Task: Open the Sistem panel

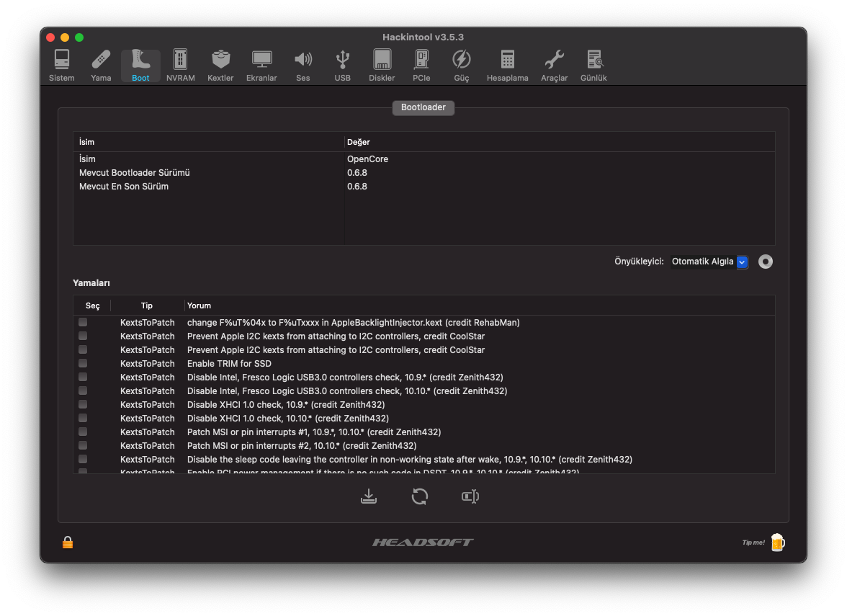Action: click(61, 65)
